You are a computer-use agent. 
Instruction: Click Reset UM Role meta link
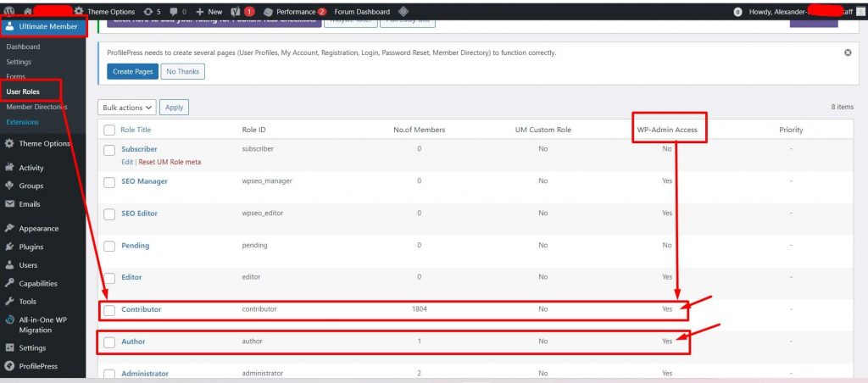tap(170, 162)
